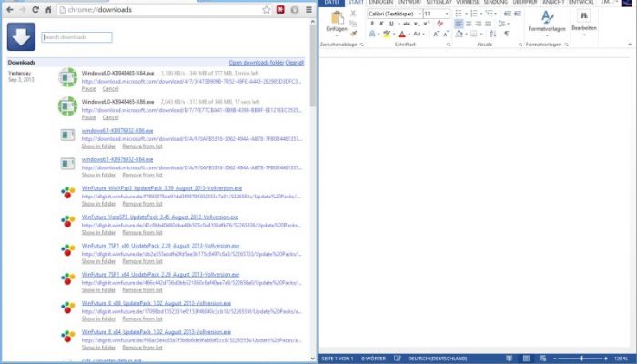Select the format painter brush in Word
This screenshot has height=364, width=637.
point(353,34)
